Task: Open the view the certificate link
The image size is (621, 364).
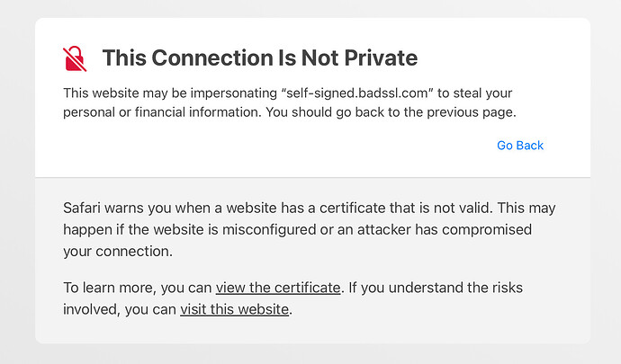Action: tap(278, 288)
